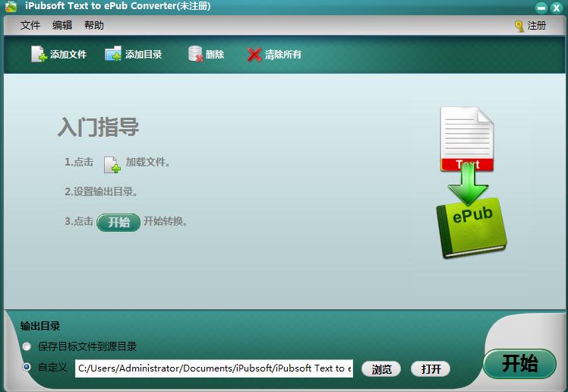Click the large 开始 start button
This screenshot has width=568, height=392.
pos(519,363)
